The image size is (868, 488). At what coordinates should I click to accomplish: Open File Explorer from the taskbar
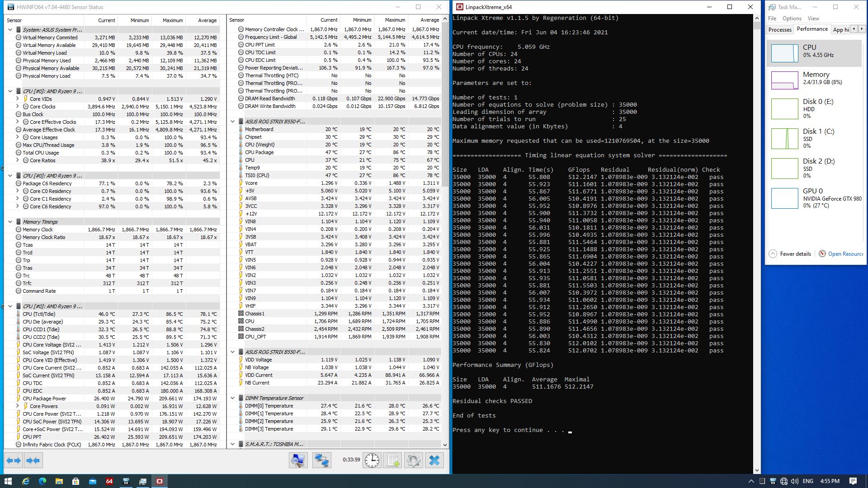[59, 481]
